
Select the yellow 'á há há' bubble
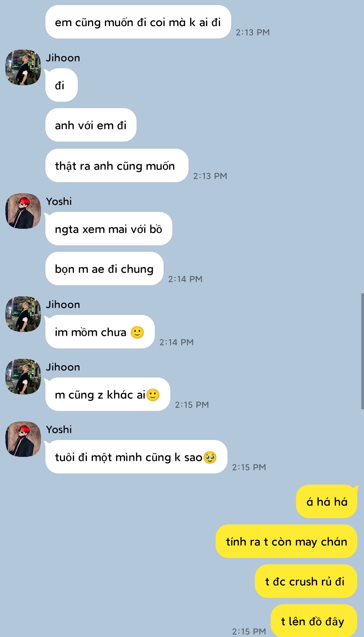click(327, 501)
